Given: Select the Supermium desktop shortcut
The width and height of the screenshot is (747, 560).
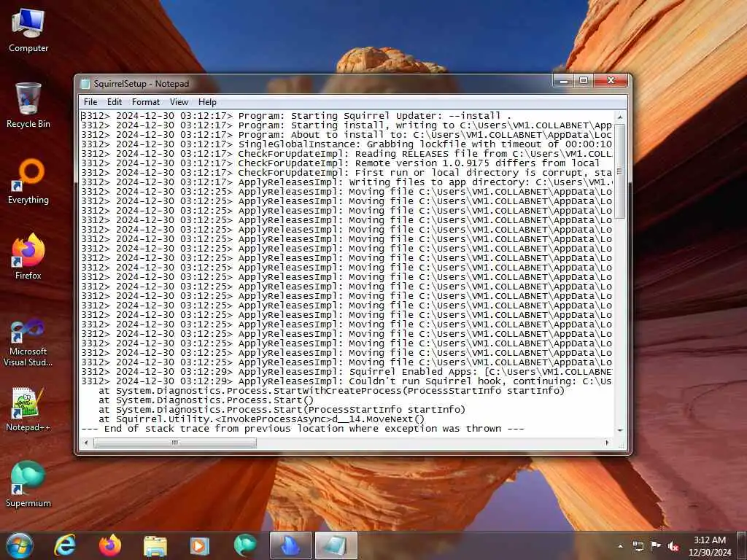Looking at the screenshot, I should click(28, 485).
